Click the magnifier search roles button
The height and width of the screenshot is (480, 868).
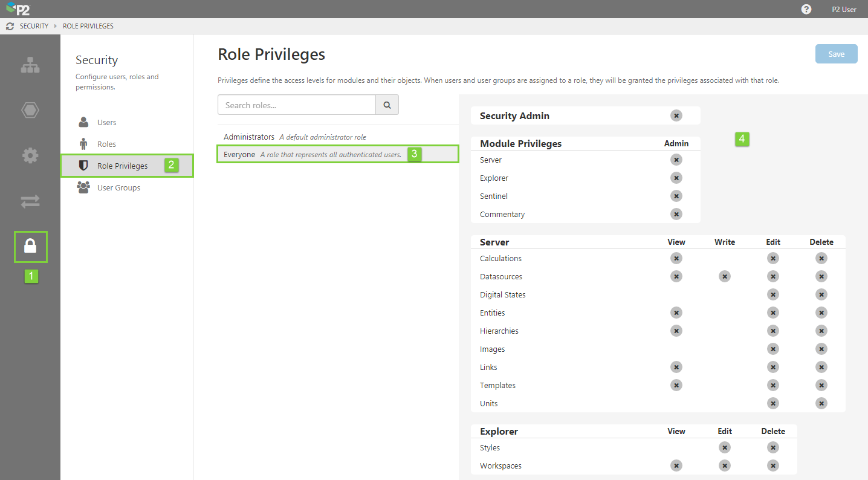coord(387,105)
